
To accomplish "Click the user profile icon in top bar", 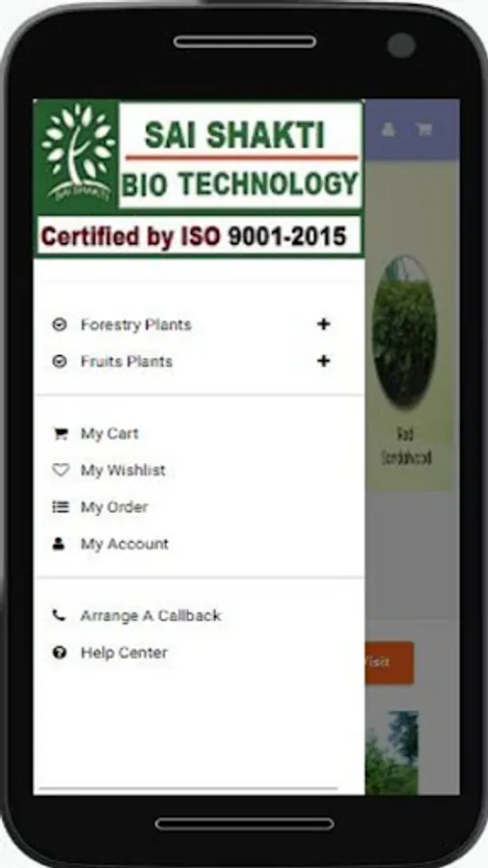I will 389,129.
